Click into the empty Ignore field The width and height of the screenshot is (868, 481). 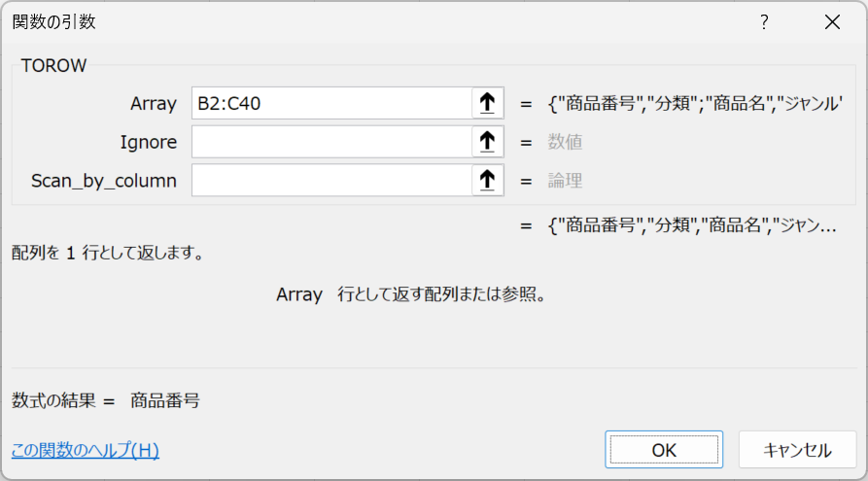pyautogui.click(x=331, y=142)
